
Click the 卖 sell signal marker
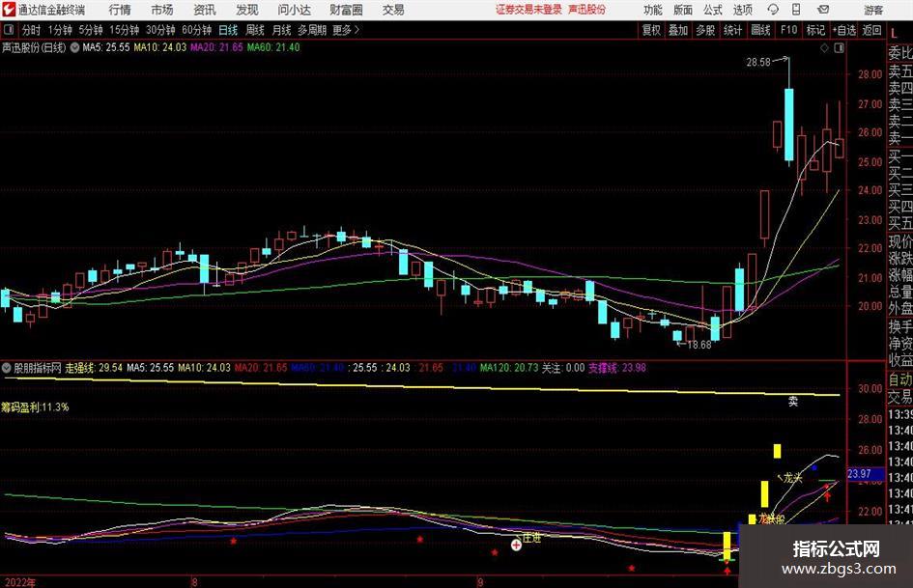pos(793,401)
